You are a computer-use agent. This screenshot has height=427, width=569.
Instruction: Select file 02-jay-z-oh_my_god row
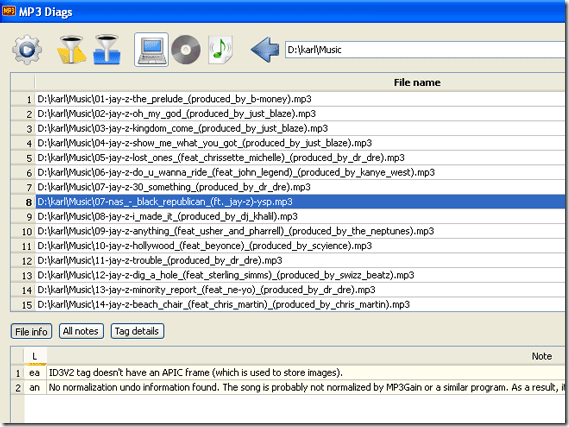300,114
